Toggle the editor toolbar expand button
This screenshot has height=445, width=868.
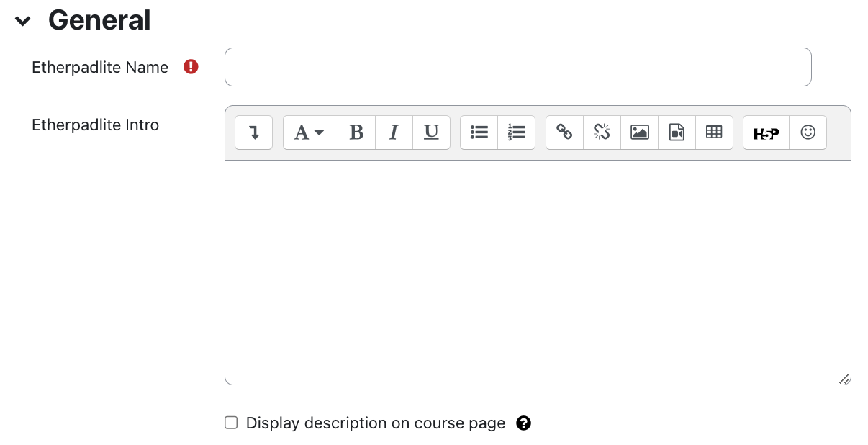253,132
